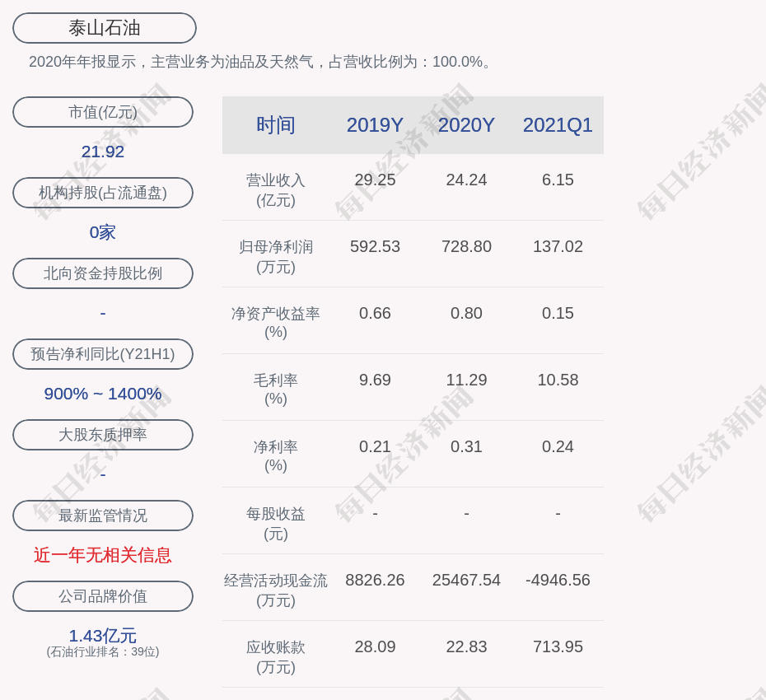Click the 泰山石油 company name pill
The image size is (766, 700).
(x=104, y=28)
